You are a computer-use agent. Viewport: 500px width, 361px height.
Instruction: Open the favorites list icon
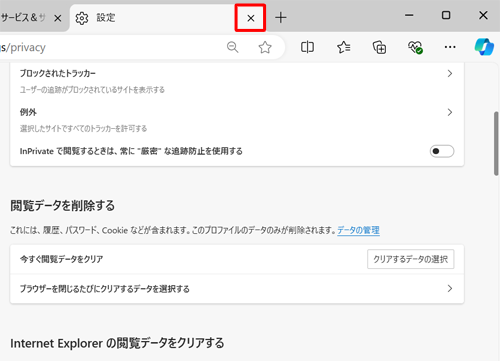[x=344, y=47]
